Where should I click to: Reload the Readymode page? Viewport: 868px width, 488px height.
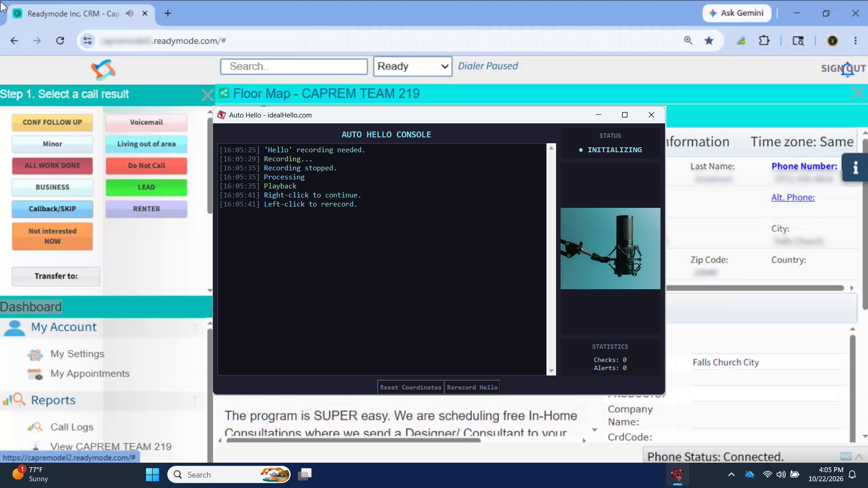60,41
